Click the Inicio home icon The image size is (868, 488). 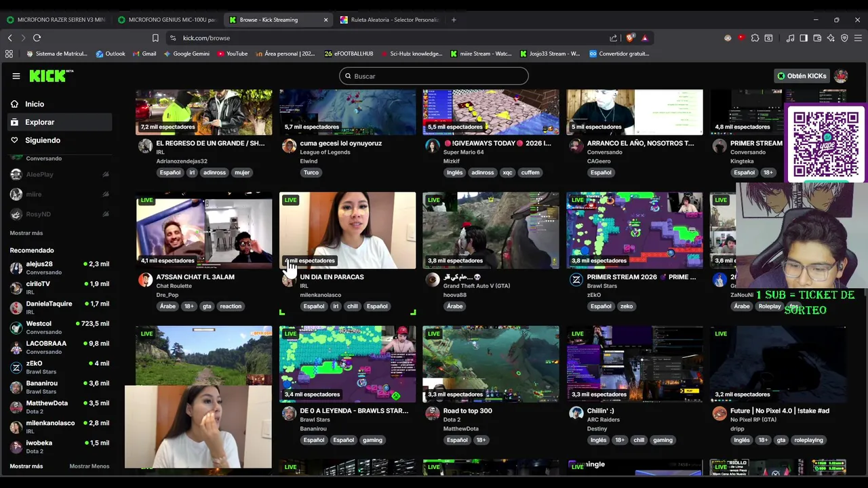[14, 104]
